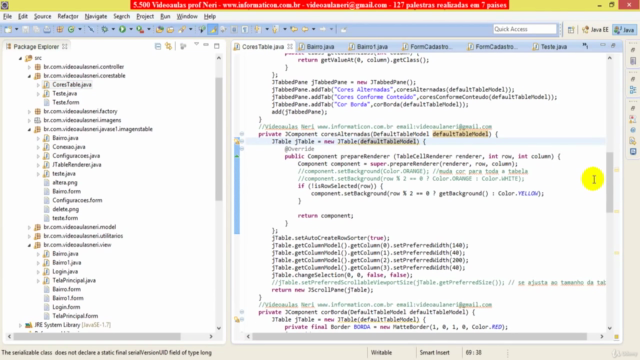640x360 pixels.
Task: Open the Source menu
Action: coord(42,16)
